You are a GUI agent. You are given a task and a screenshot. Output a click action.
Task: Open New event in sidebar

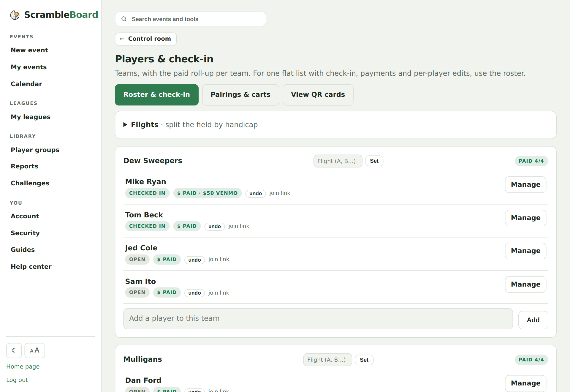(29, 50)
